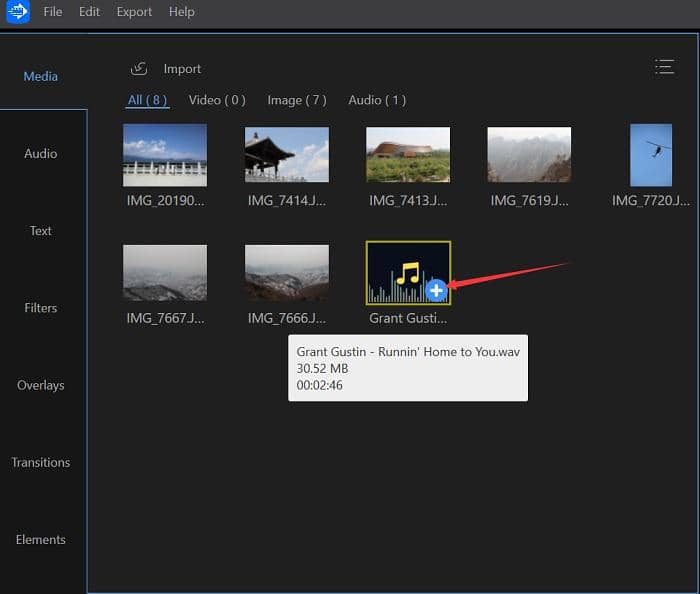Viewport: 700px width, 594px height.
Task: Open the Export menu
Action: coord(134,12)
